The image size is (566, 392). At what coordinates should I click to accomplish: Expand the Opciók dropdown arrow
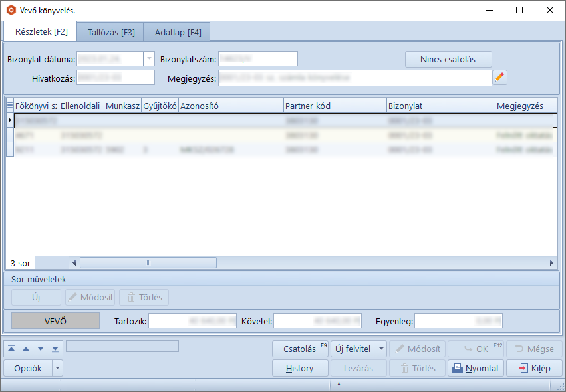58,368
